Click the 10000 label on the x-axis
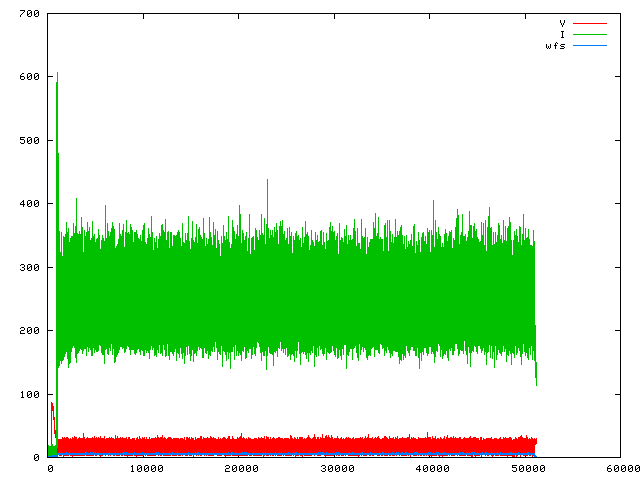The height and width of the screenshot is (480, 640). point(144,468)
